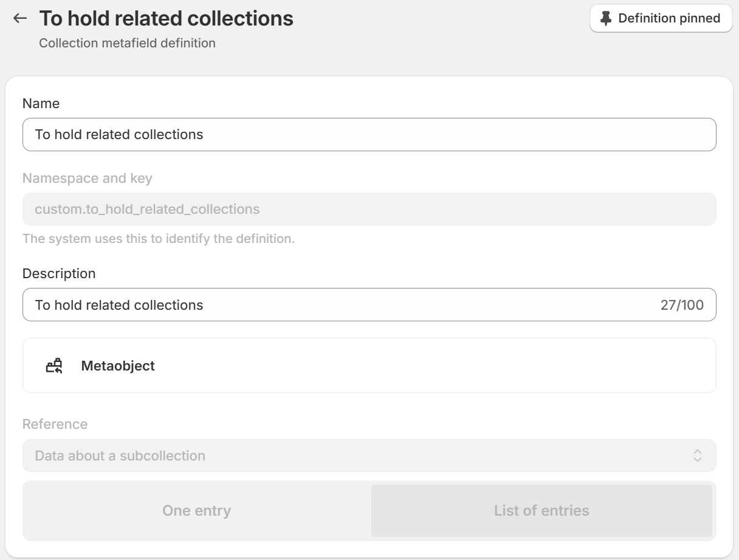Click the Collection metafield definition subtitle

coord(127,43)
